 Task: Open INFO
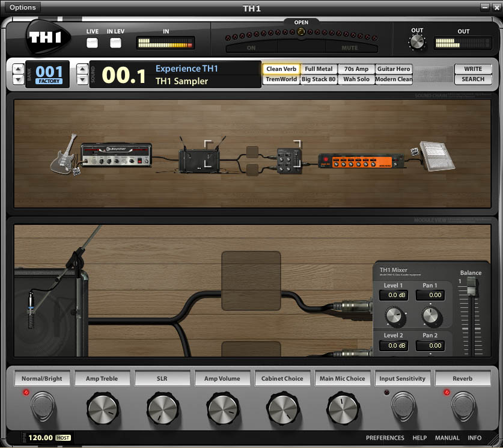(x=474, y=438)
